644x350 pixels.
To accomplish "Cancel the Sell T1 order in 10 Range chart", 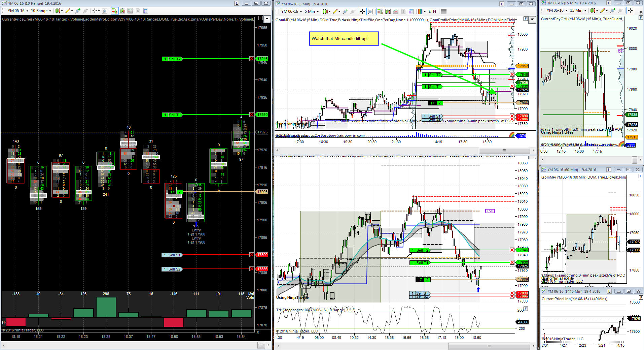I will pos(252,115).
